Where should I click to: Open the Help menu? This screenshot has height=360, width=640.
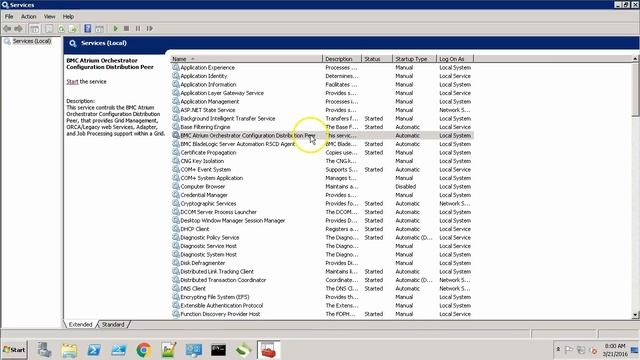68,17
